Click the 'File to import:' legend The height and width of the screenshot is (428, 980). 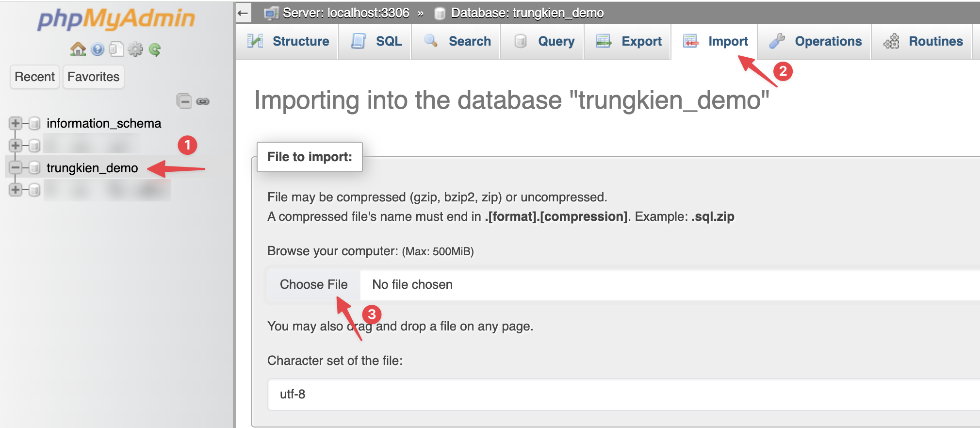pos(310,157)
